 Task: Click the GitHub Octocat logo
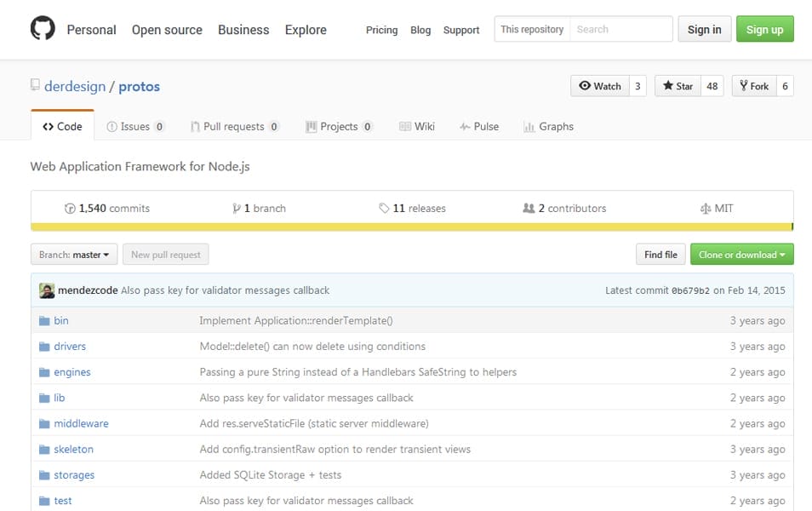coord(43,30)
